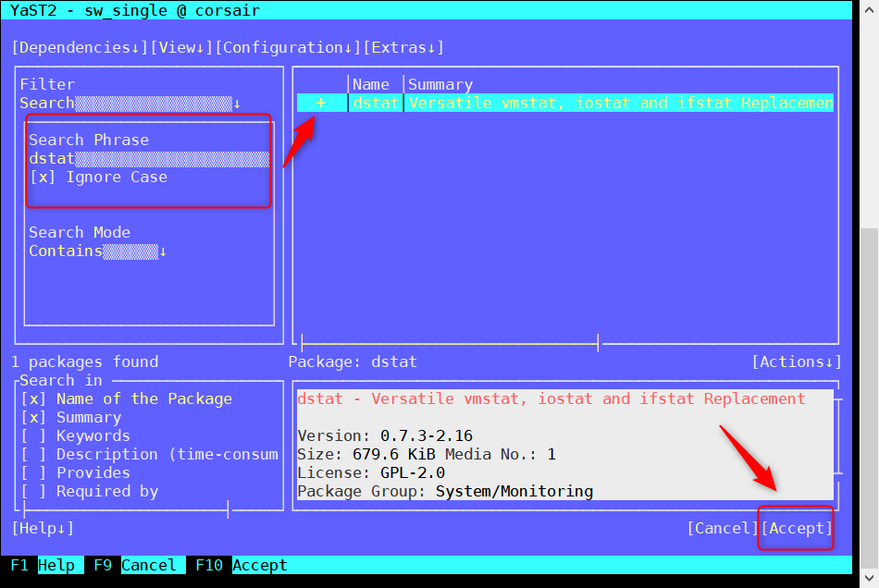Click the Summary column header
Screen dimensions: 879x588
click(440, 84)
